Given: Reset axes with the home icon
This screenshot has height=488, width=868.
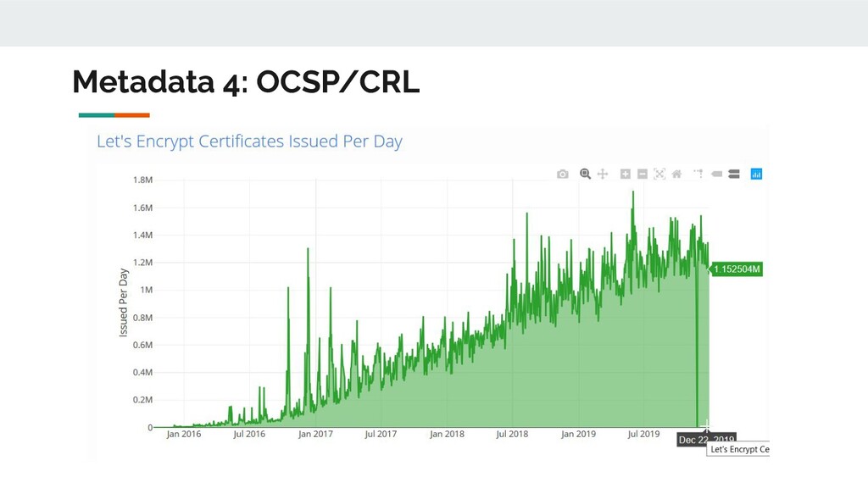Looking at the screenshot, I should 676,175.
